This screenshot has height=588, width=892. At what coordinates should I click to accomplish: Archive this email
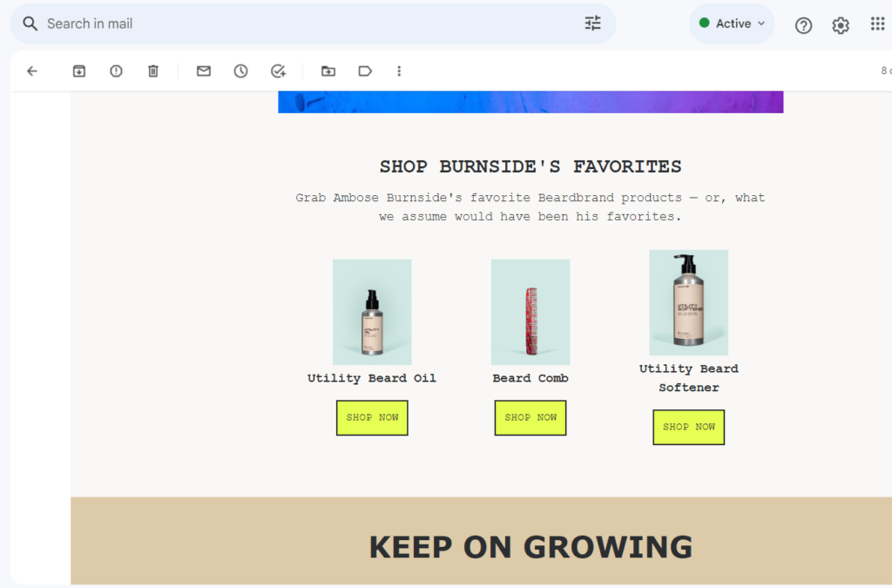[x=79, y=71]
